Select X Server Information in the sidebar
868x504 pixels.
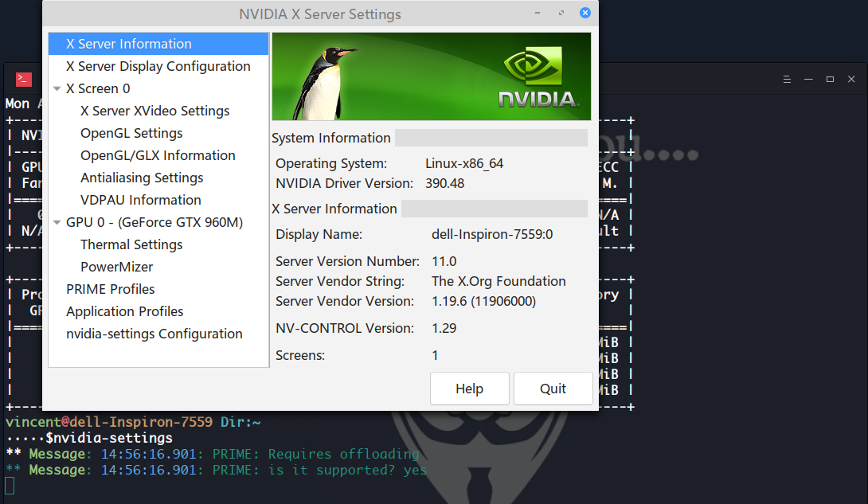point(158,44)
